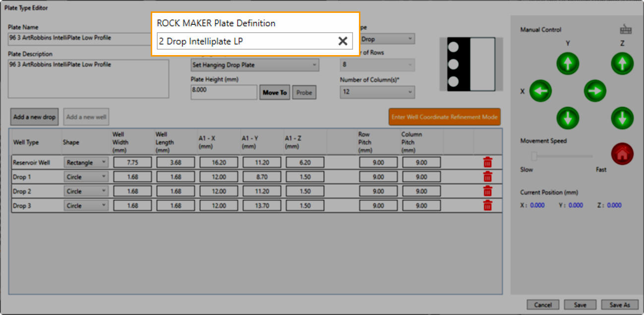Click the X-axis right arrow

(595, 91)
